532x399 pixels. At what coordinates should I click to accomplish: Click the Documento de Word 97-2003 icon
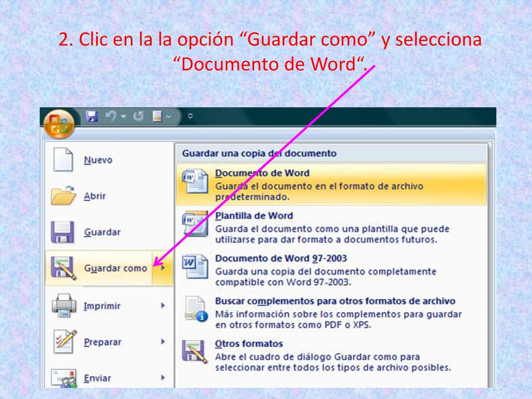(x=195, y=267)
